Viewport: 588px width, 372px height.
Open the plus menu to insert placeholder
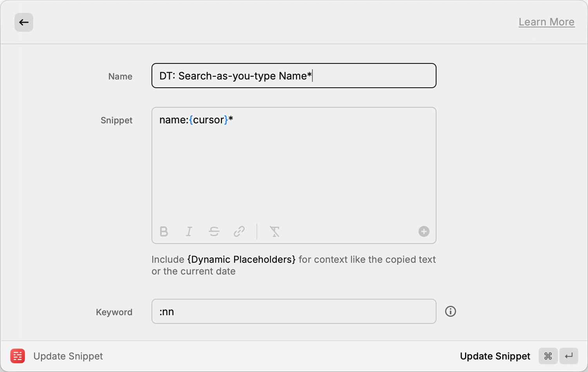click(x=424, y=231)
